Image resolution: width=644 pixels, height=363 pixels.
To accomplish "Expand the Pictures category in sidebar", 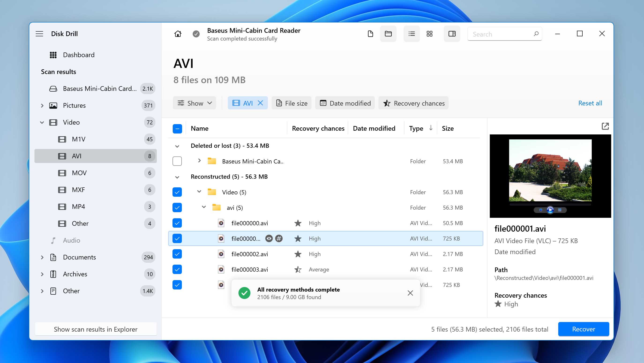I will pyautogui.click(x=42, y=105).
